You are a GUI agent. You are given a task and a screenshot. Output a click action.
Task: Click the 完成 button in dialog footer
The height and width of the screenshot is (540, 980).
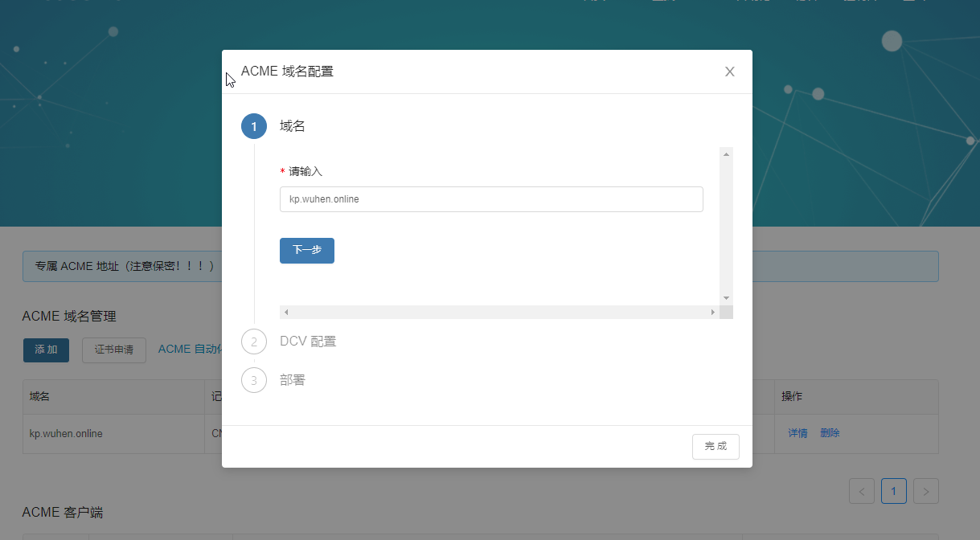[x=716, y=446]
